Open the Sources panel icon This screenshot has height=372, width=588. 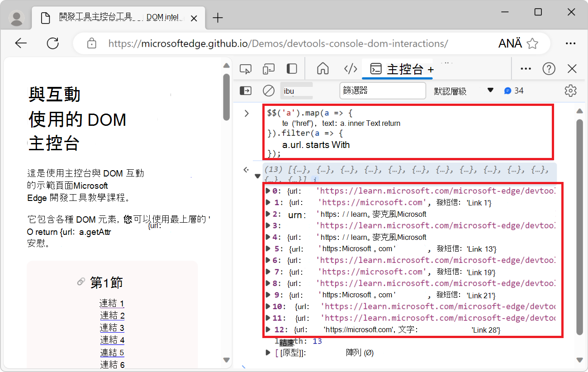click(x=351, y=68)
